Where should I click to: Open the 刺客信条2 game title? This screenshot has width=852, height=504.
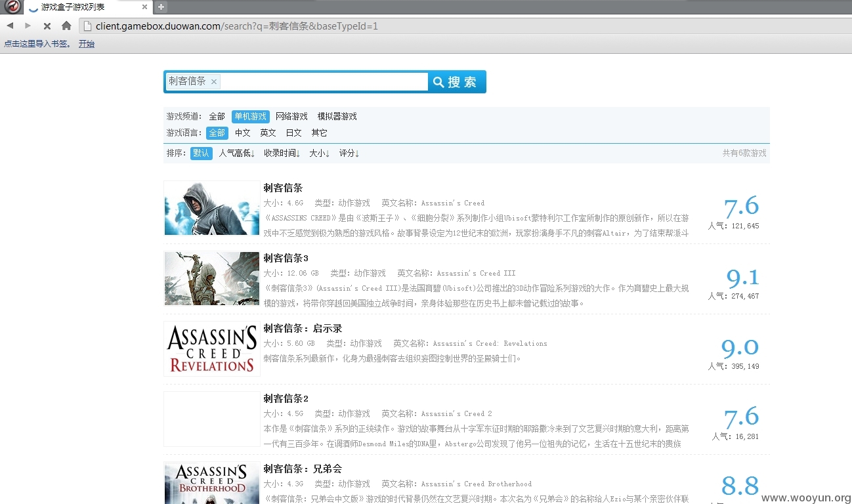[x=286, y=398]
